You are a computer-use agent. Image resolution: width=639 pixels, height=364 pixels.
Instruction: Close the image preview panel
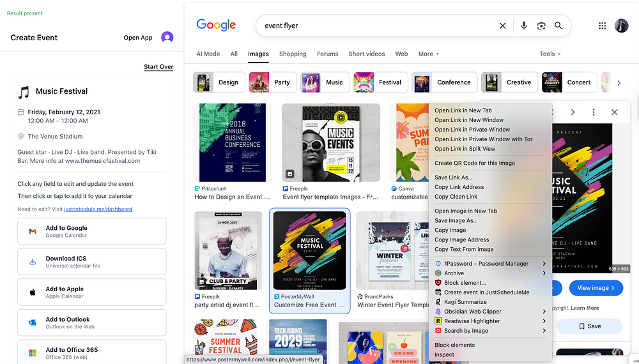coord(615,112)
